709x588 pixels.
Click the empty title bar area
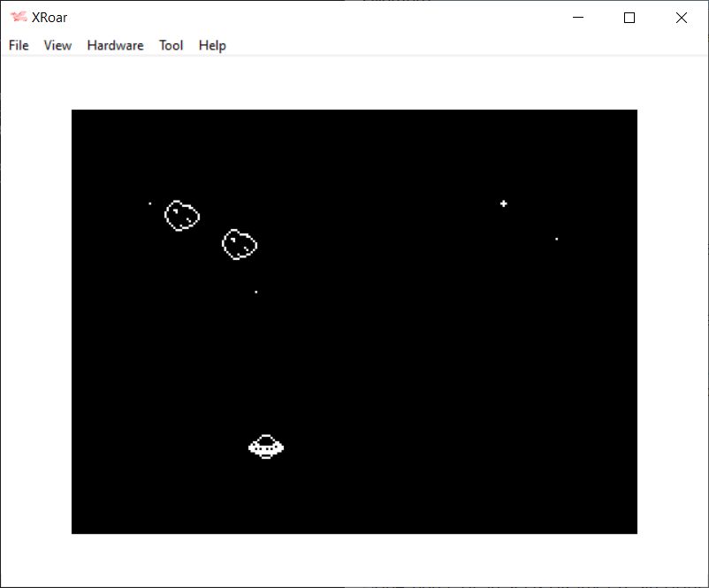point(309,18)
